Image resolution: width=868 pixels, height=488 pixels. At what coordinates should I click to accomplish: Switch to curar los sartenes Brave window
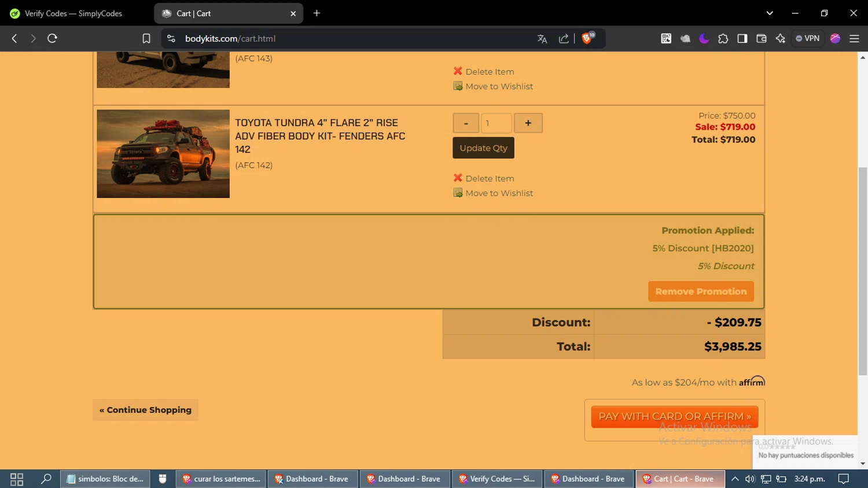221,479
